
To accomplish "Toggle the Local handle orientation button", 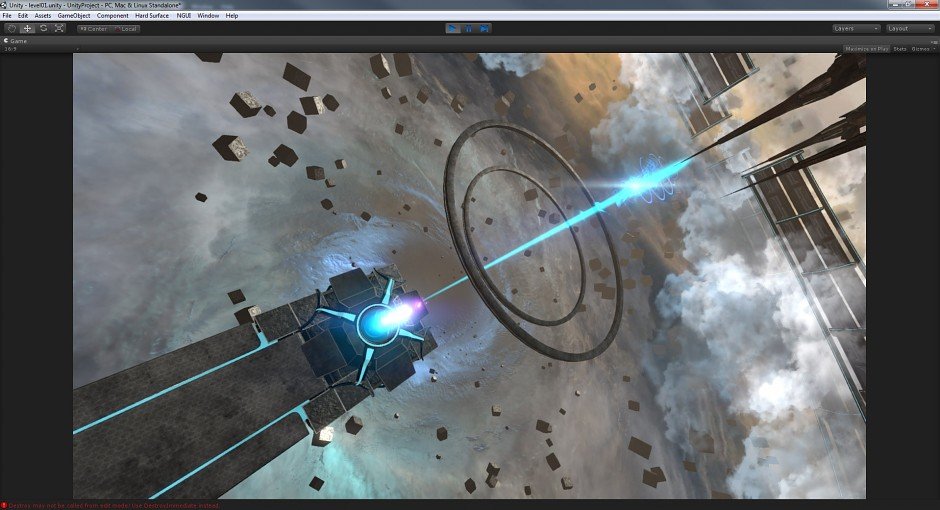I will (x=126, y=28).
